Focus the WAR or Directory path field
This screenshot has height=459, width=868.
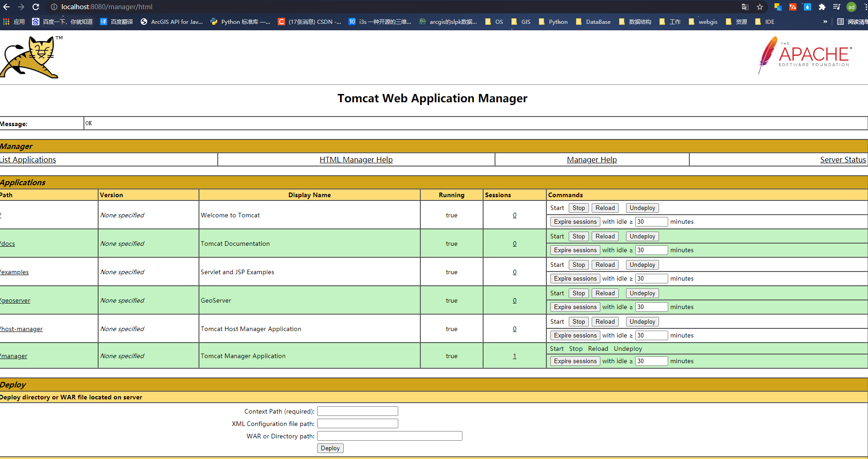click(x=390, y=436)
